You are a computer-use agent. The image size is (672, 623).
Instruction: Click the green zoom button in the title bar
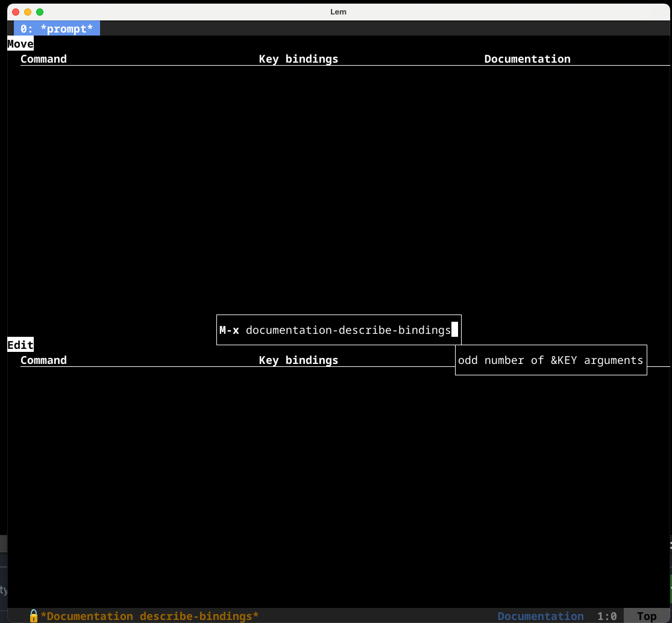[39, 11]
